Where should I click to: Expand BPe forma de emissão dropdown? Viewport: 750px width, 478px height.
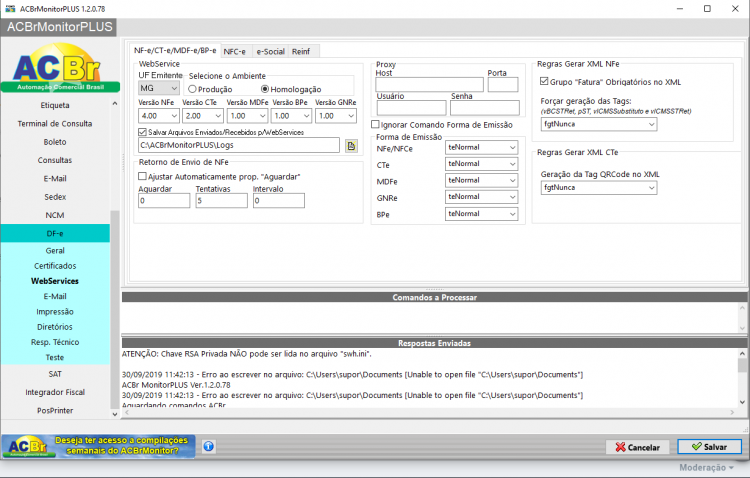[x=482, y=214]
